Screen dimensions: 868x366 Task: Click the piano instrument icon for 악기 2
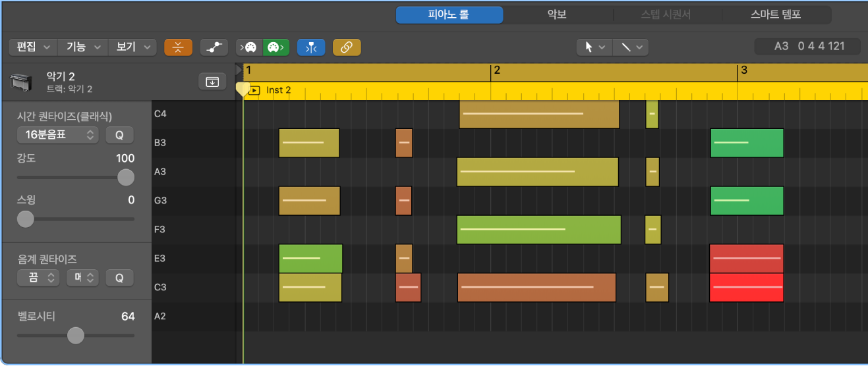click(x=22, y=82)
